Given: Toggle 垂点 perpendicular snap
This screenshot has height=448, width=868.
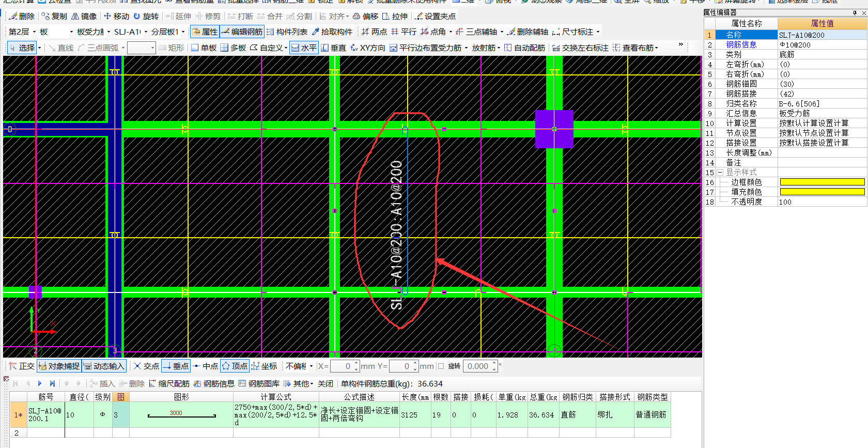Looking at the screenshot, I should [x=176, y=366].
